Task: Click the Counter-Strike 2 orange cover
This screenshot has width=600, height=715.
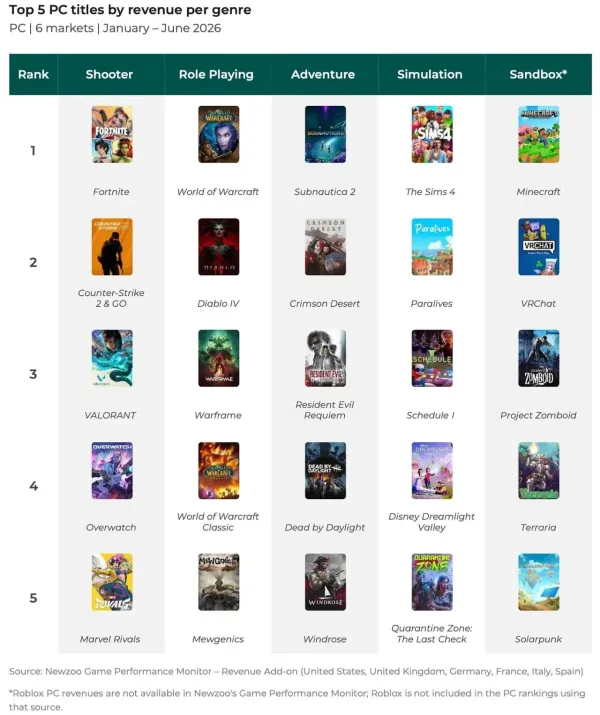Action: tap(112, 247)
